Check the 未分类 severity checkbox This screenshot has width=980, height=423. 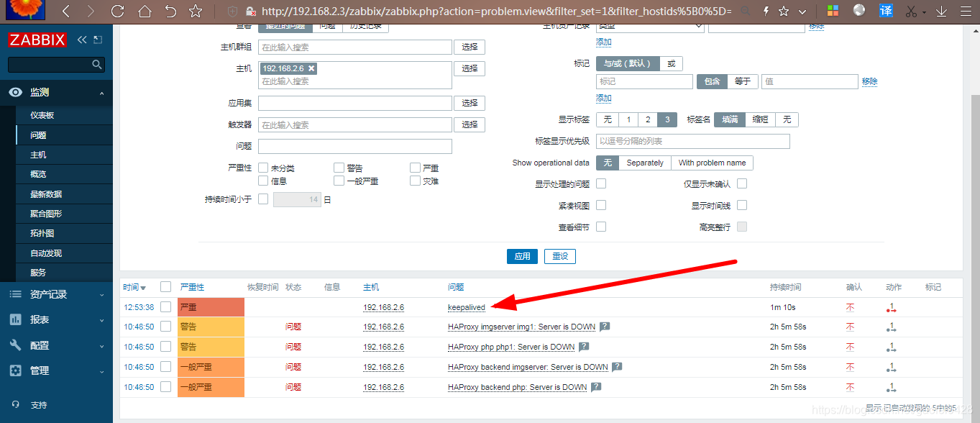[x=263, y=168]
